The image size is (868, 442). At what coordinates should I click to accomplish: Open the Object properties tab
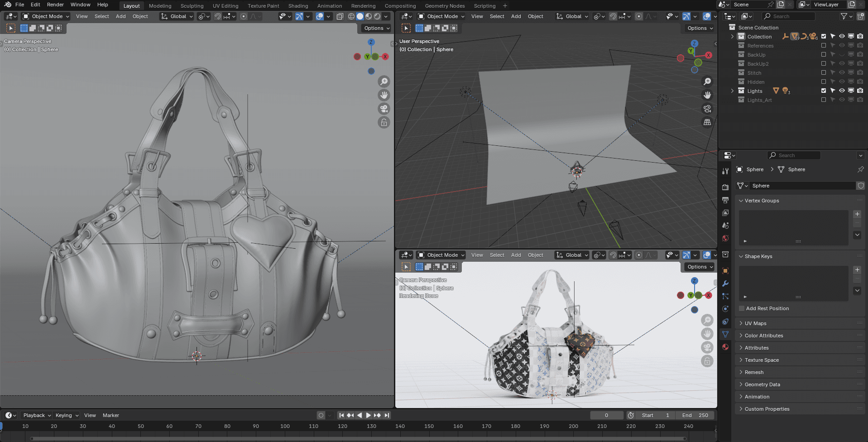725,271
